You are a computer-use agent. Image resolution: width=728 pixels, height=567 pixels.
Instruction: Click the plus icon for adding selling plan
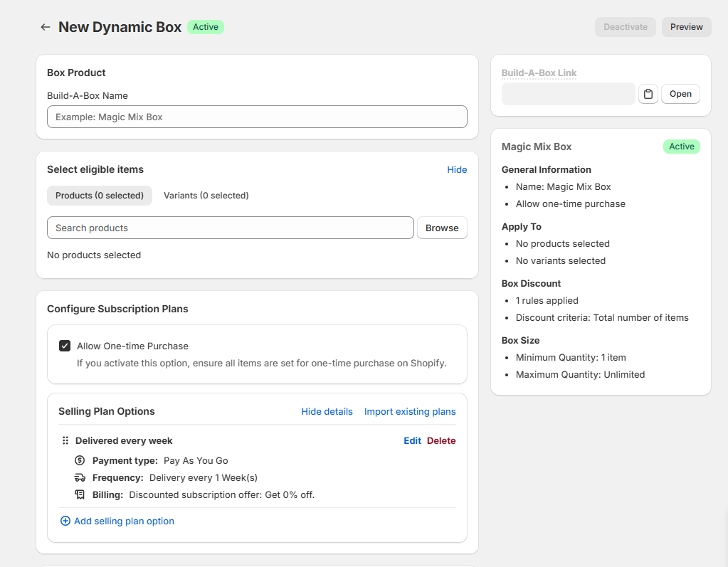65,521
